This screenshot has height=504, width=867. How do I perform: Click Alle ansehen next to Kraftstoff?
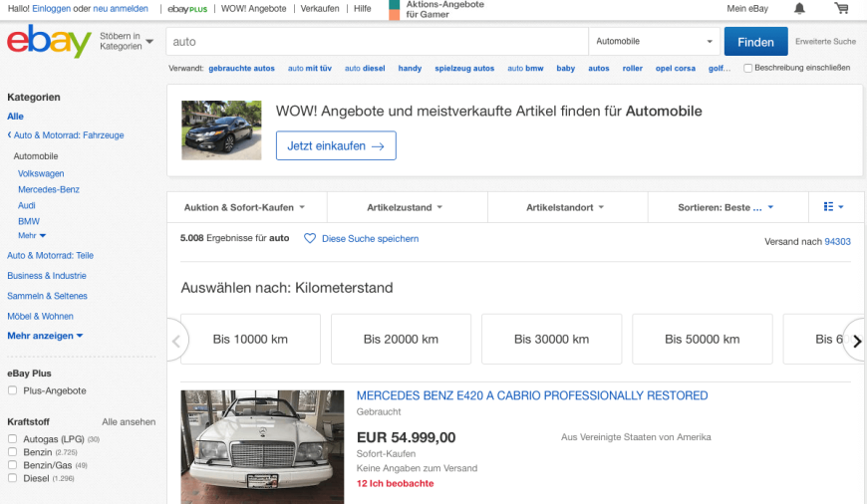129,421
